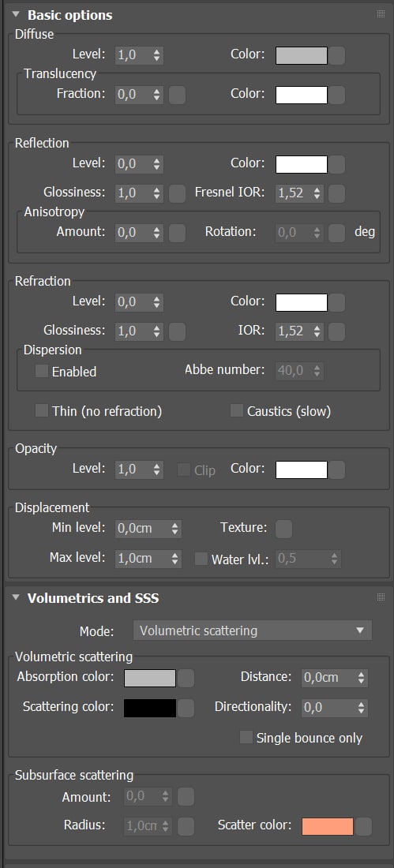Open the Diffuse Color swatch picker
This screenshot has width=394, height=868.
coord(302,55)
